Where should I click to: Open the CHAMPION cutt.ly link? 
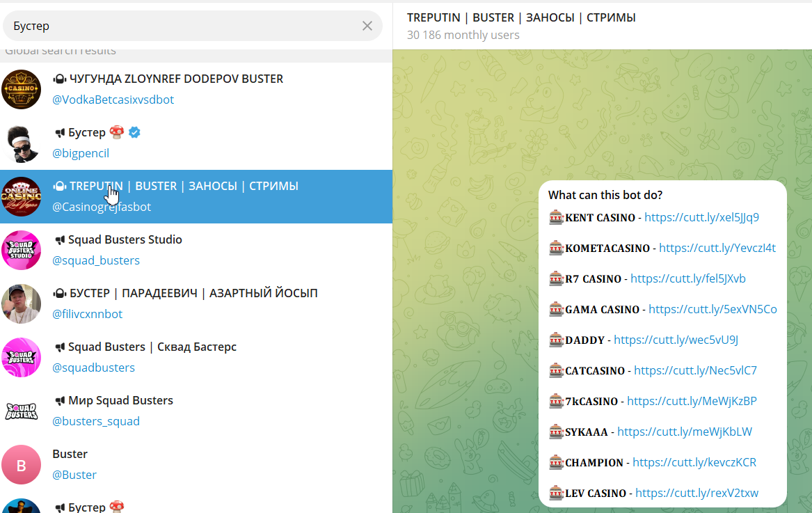tap(694, 461)
